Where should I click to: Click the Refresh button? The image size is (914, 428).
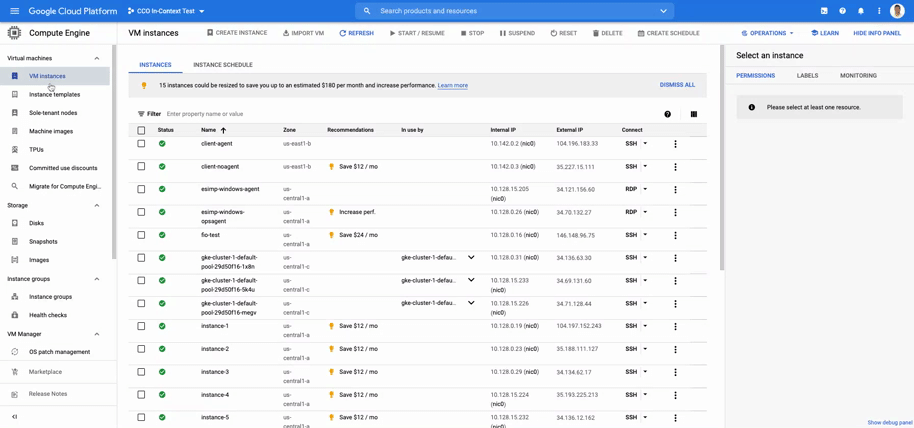tap(357, 33)
